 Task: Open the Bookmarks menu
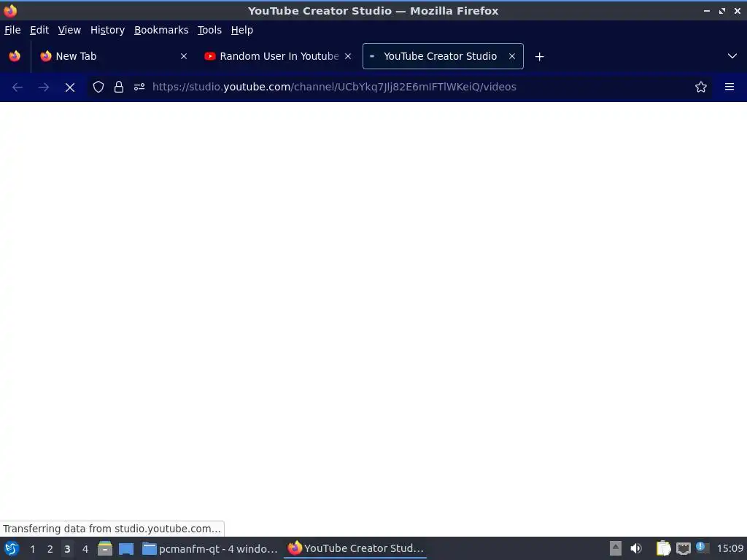coord(161,30)
